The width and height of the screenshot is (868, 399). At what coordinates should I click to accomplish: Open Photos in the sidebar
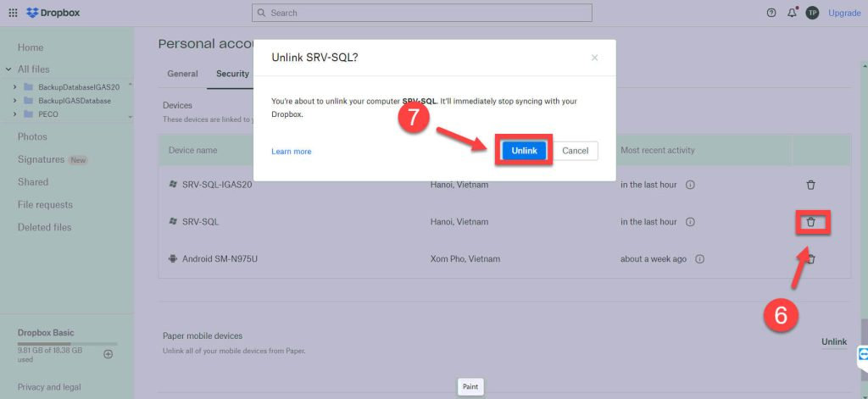pos(32,136)
